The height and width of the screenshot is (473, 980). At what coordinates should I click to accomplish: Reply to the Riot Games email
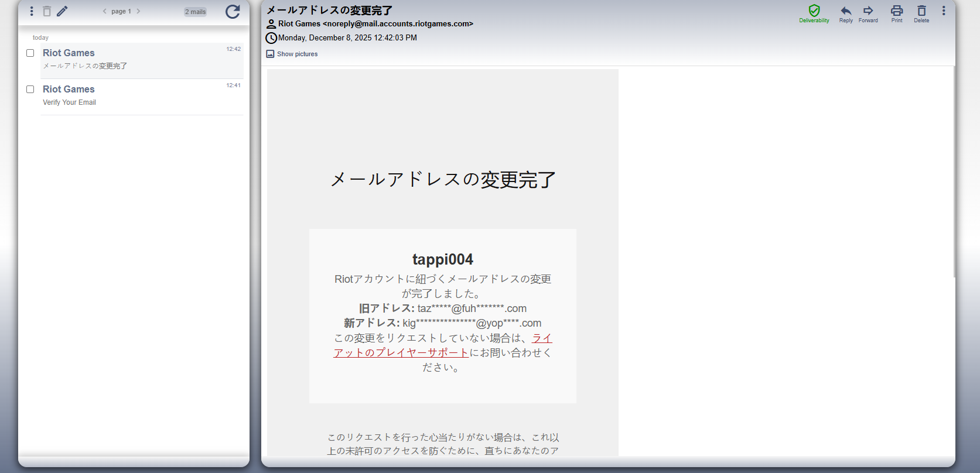846,13
